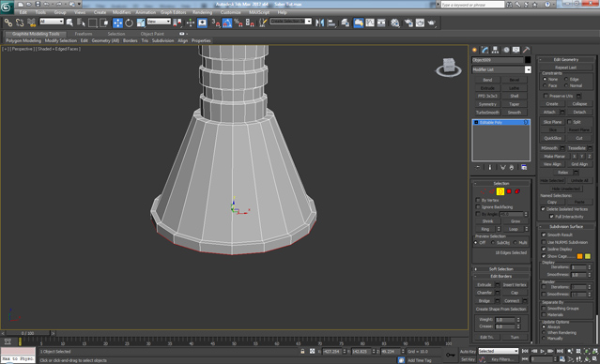600x364 pixels.
Task: Open the Rendering menu
Action: [x=203, y=12]
